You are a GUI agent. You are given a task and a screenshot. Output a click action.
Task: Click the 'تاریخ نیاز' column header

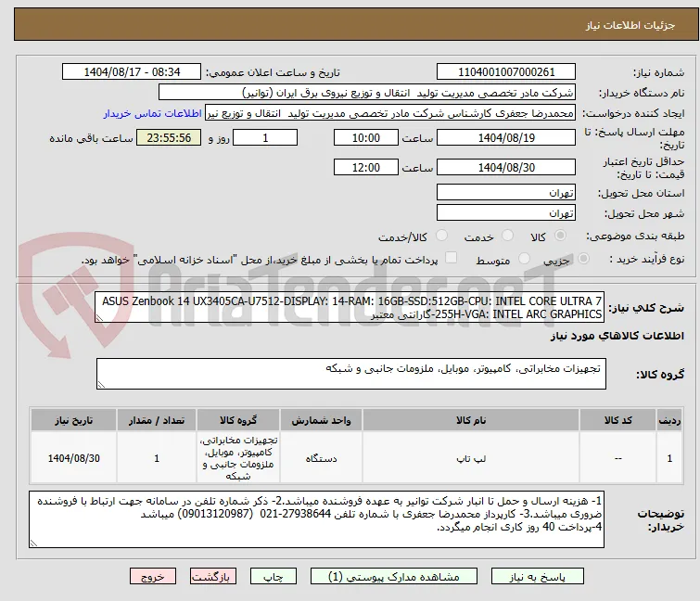pos(73,420)
